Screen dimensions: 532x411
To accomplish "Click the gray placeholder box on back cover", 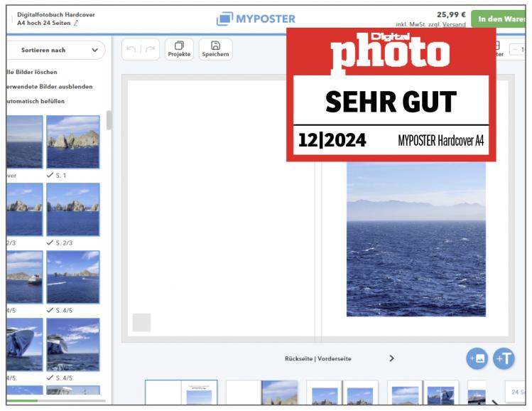I will click(141, 322).
